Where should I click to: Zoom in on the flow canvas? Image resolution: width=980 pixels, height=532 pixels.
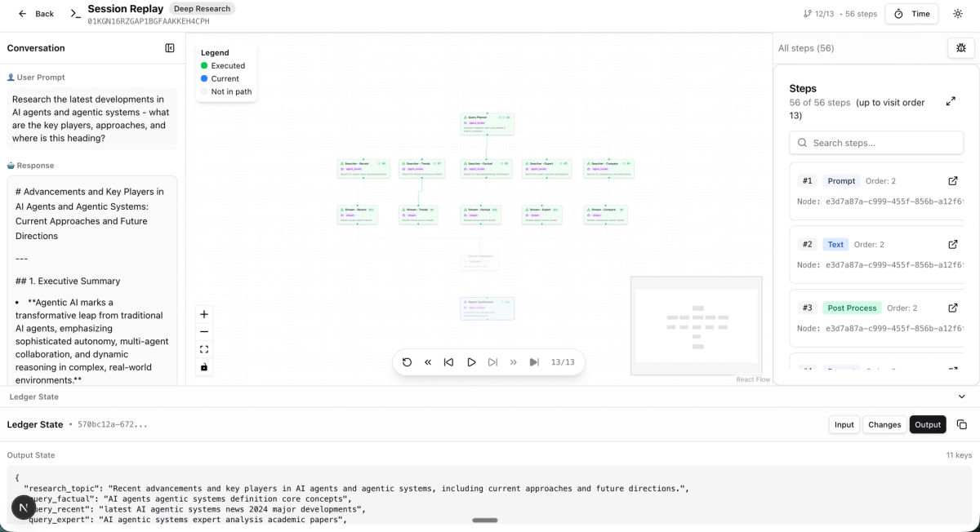pos(204,314)
